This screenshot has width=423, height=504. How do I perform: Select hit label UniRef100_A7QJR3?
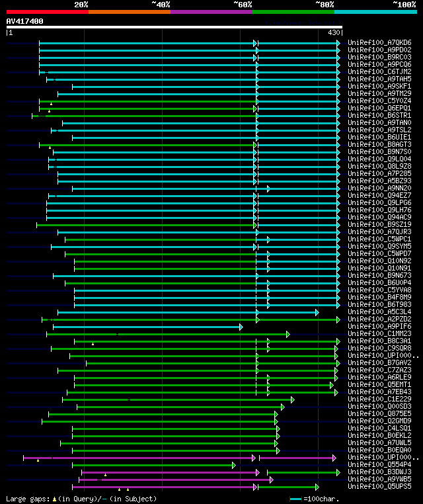click(379, 231)
